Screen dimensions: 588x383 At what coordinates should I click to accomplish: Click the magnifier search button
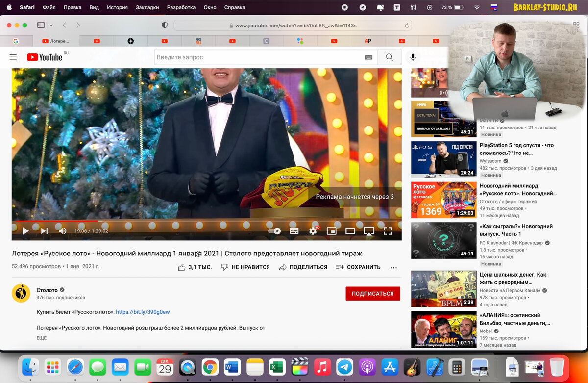pos(389,57)
